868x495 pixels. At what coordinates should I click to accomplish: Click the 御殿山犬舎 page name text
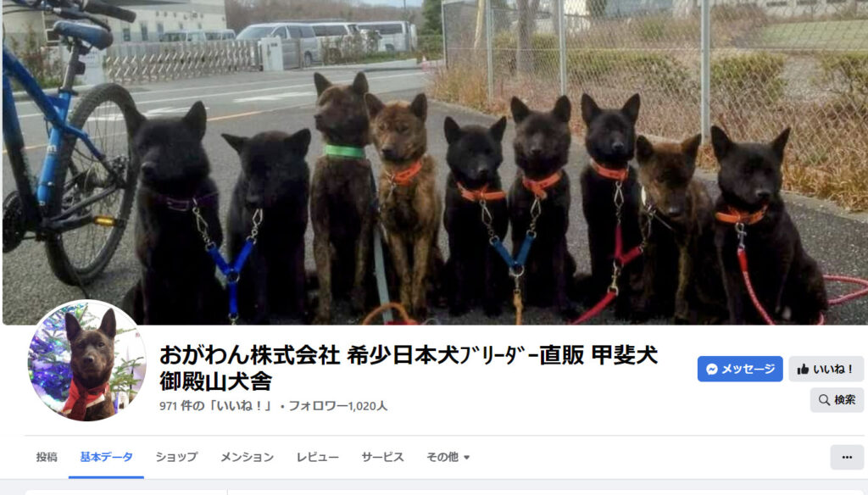[x=216, y=381]
